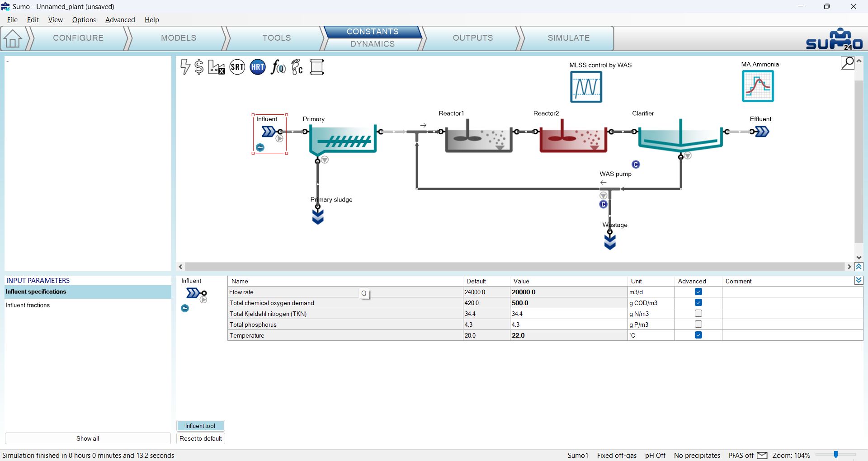Image resolution: width=868 pixels, height=461 pixels.
Task: Click the Reset to default button
Action: click(201, 438)
